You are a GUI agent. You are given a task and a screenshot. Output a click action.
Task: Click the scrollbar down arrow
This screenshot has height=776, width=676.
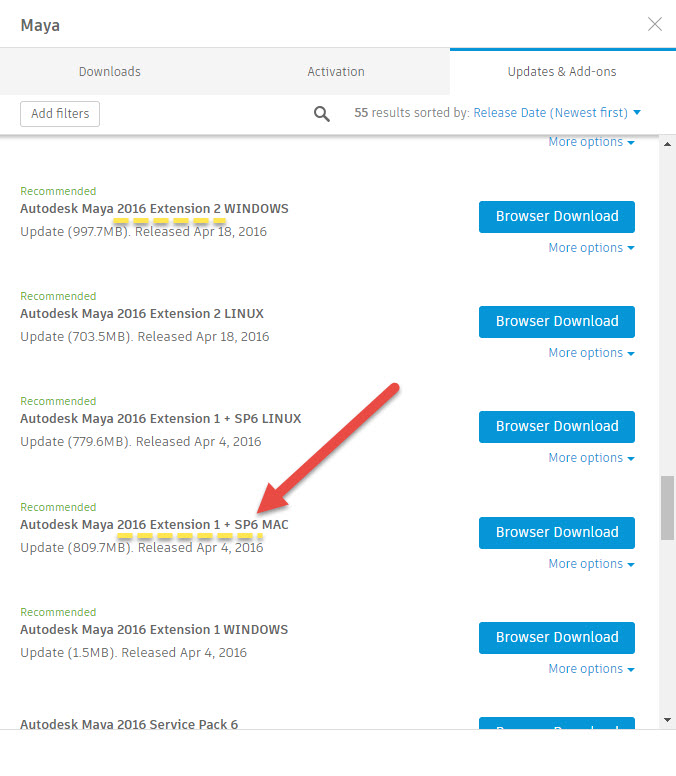(x=667, y=720)
